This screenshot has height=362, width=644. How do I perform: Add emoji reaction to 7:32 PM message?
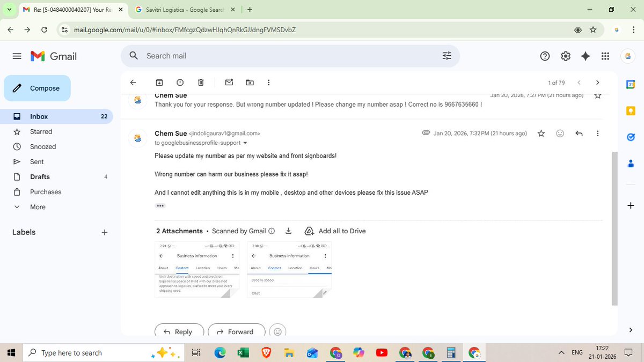coord(560,133)
